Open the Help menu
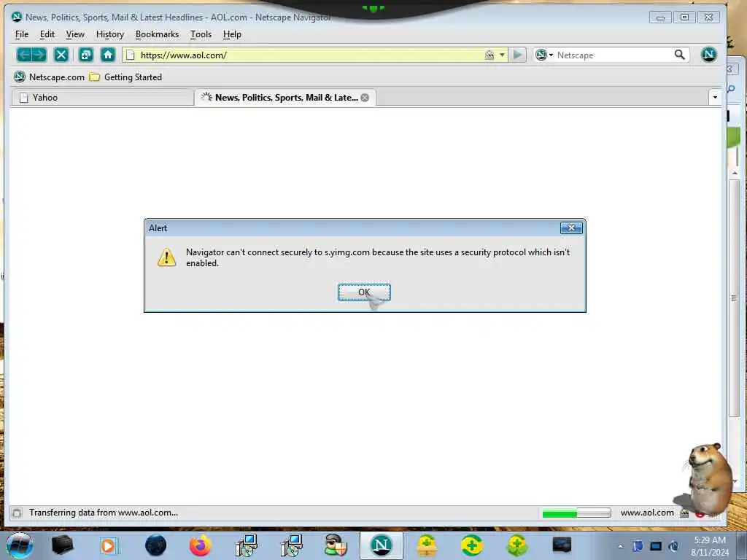The image size is (747, 560). pos(232,34)
